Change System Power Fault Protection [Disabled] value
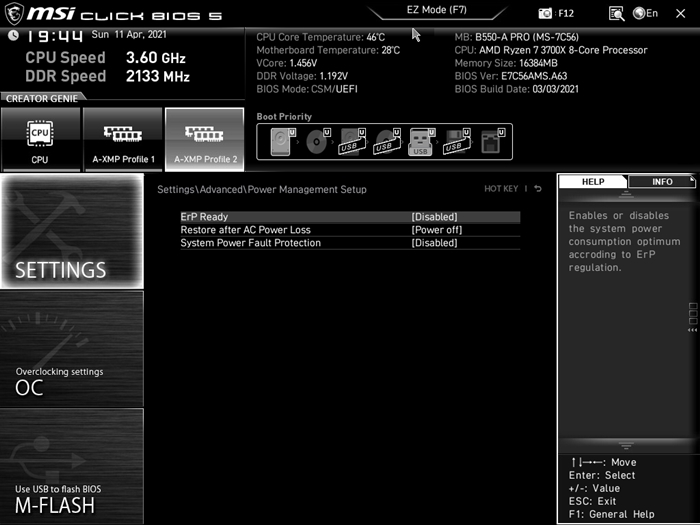Viewport: 700px width, 525px height. [x=434, y=243]
